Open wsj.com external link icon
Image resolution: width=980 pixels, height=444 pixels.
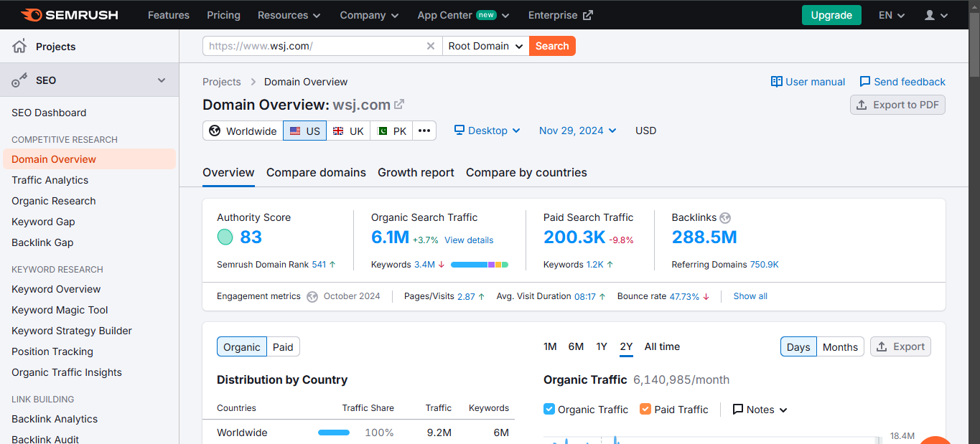(x=399, y=104)
